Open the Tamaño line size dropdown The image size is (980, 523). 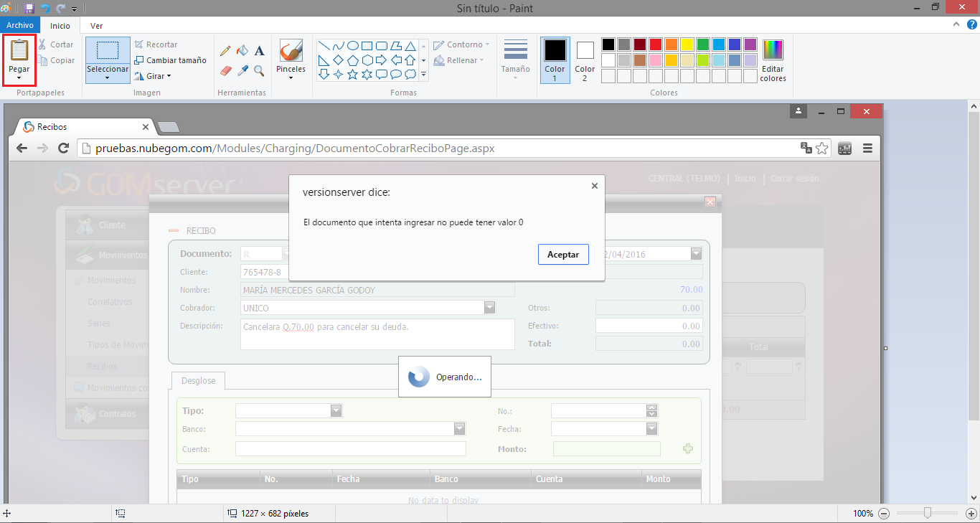[515, 60]
